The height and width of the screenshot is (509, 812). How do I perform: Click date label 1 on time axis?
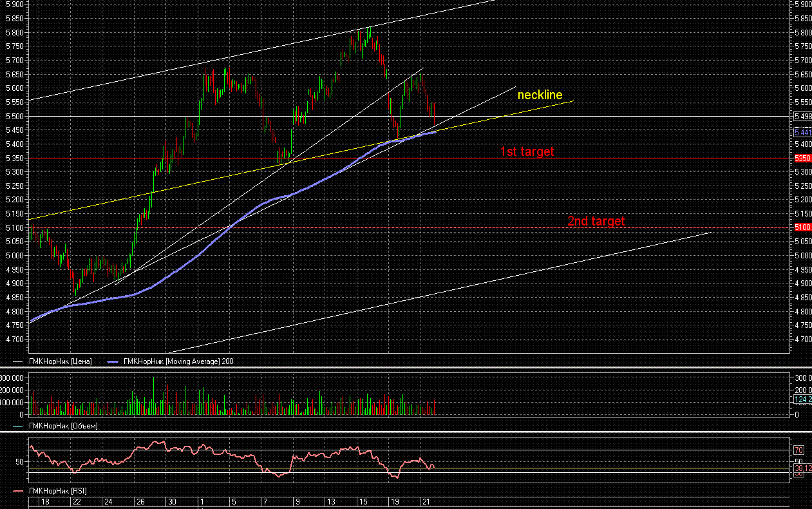tap(202, 501)
